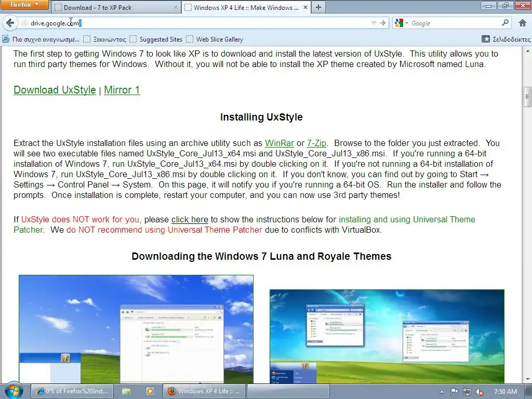The height and width of the screenshot is (399, 532).
Task: Follow the Mirror 1 link
Action: [122, 90]
